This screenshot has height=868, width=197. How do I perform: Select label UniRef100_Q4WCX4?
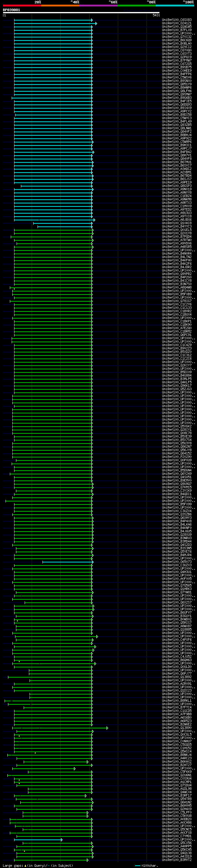pos(177,792)
